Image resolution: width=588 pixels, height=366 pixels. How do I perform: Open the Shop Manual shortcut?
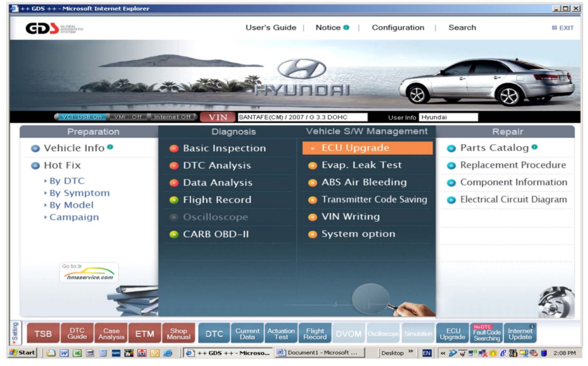pos(179,334)
